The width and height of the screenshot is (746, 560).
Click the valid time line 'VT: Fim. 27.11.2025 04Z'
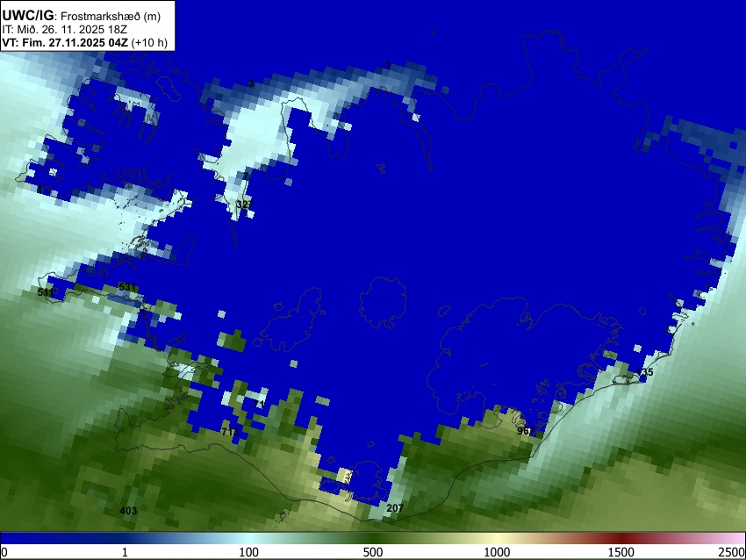(65, 42)
